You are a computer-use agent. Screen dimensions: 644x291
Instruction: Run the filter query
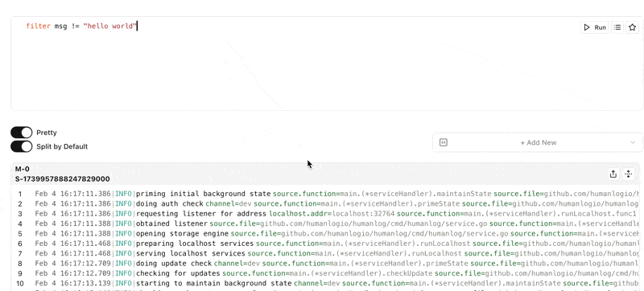tap(594, 27)
